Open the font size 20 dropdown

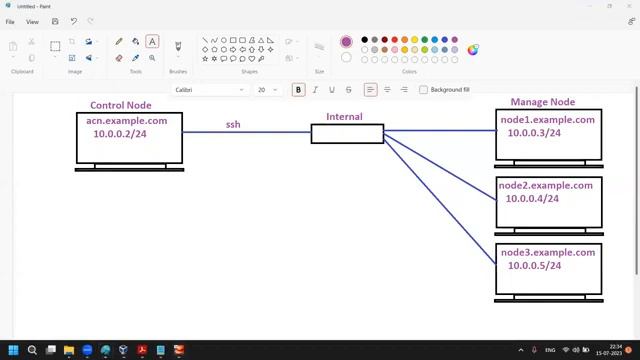[267, 90]
